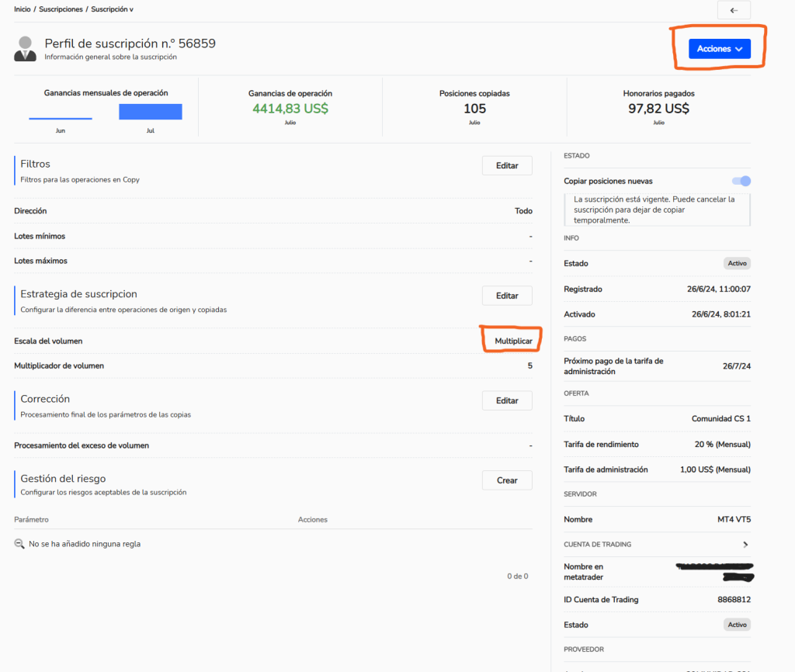Disable 'Copiar posiciones nuevas' switch

pos(741,180)
